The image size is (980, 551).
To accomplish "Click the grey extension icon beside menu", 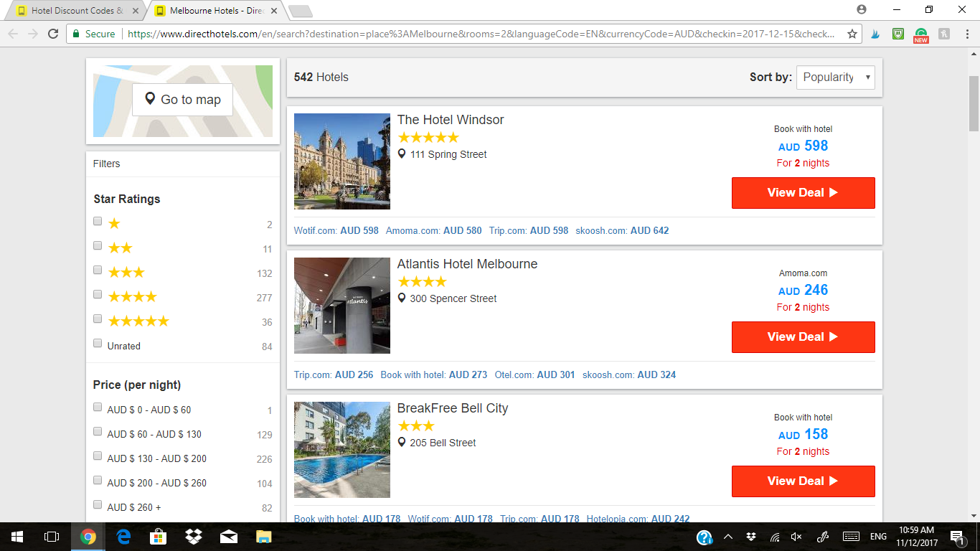I will point(944,34).
